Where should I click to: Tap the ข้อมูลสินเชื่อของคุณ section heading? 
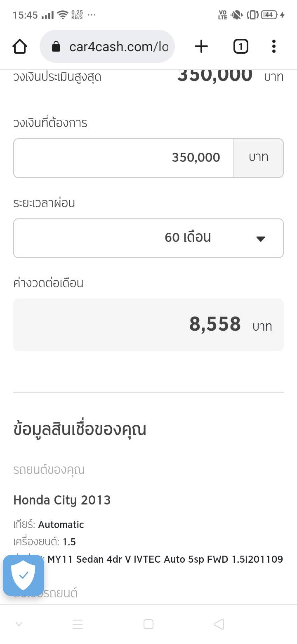tap(80, 429)
